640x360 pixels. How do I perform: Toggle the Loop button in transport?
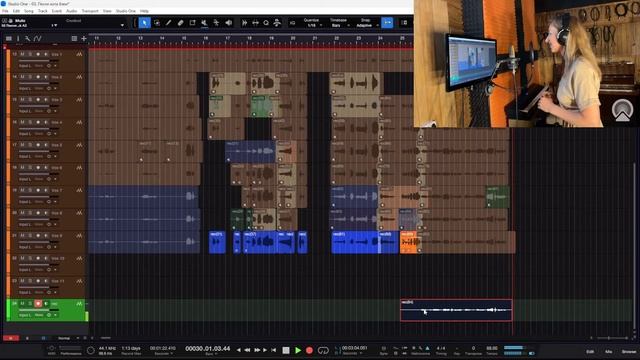(323, 350)
